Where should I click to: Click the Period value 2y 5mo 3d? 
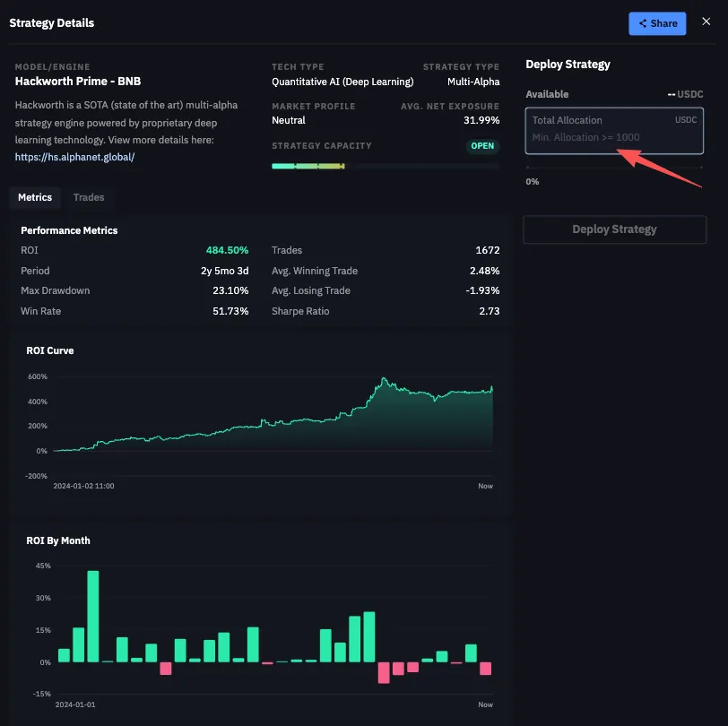pos(225,271)
